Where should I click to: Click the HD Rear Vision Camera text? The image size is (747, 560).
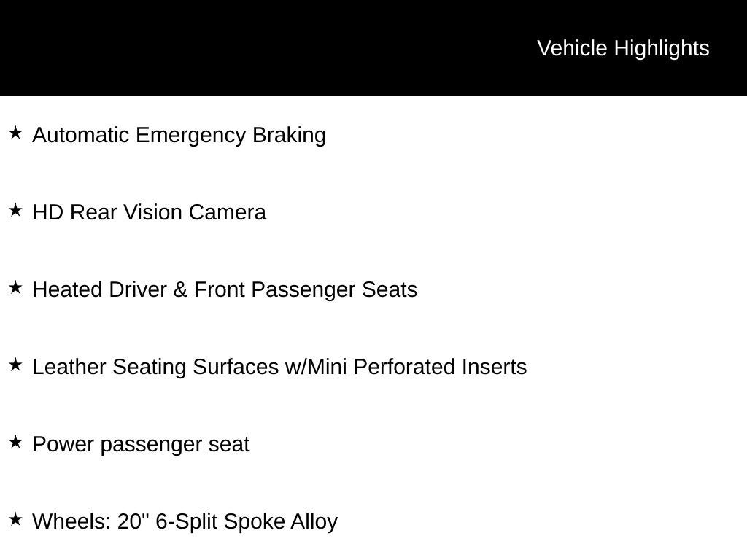[x=149, y=213]
